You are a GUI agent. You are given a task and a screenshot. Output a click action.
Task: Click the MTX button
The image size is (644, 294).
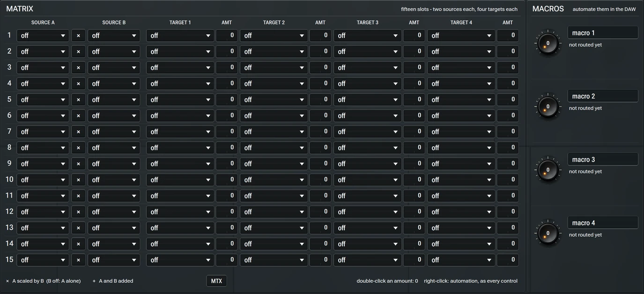pyautogui.click(x=216, y=281)
